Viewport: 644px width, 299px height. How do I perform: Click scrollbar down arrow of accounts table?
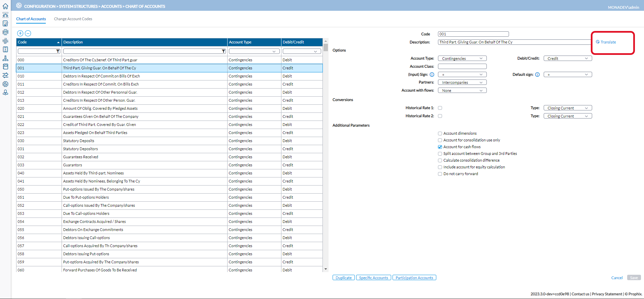point(326,269)
